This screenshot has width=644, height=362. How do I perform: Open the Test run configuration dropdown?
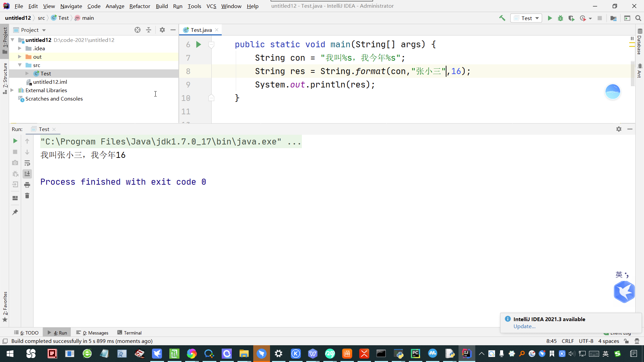click(527, 18)
